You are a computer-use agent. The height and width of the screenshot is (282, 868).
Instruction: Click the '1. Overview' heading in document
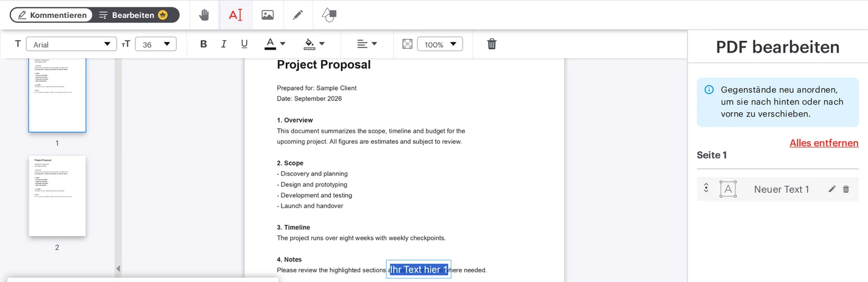point(295,120)
